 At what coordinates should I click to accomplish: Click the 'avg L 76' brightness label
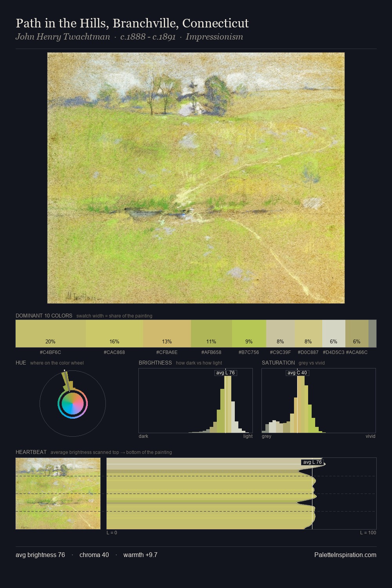(226, 373)
